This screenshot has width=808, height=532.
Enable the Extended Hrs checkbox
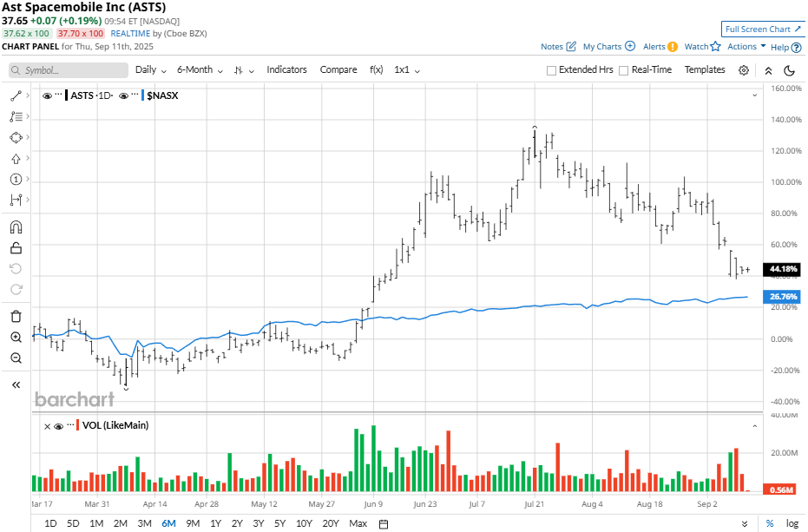click(551, 70)
